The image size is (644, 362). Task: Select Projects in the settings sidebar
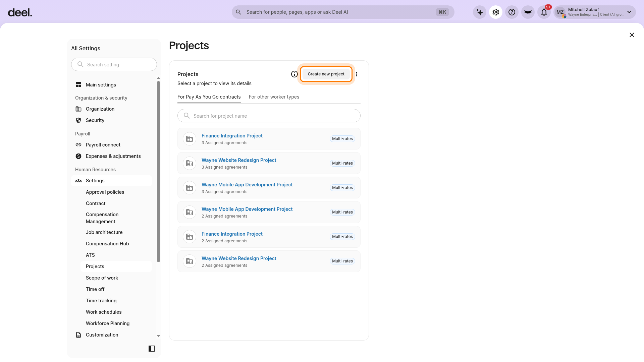coord(116,266)
